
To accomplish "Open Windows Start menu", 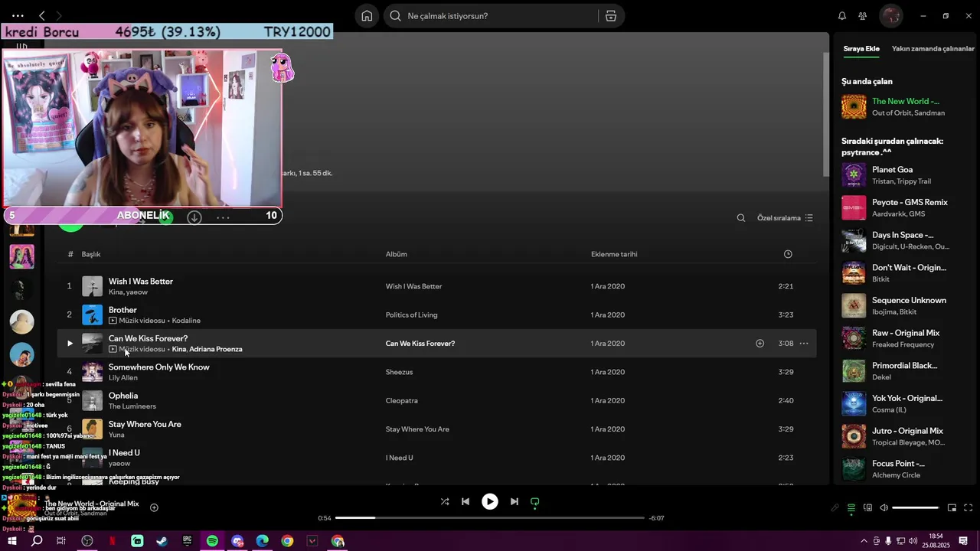I will (12, 541).
